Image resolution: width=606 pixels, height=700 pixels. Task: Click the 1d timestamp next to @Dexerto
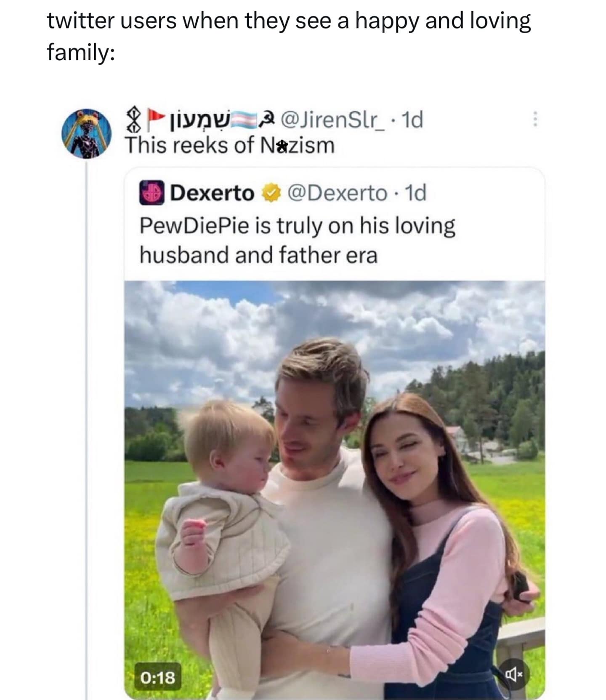coord(415,193)
